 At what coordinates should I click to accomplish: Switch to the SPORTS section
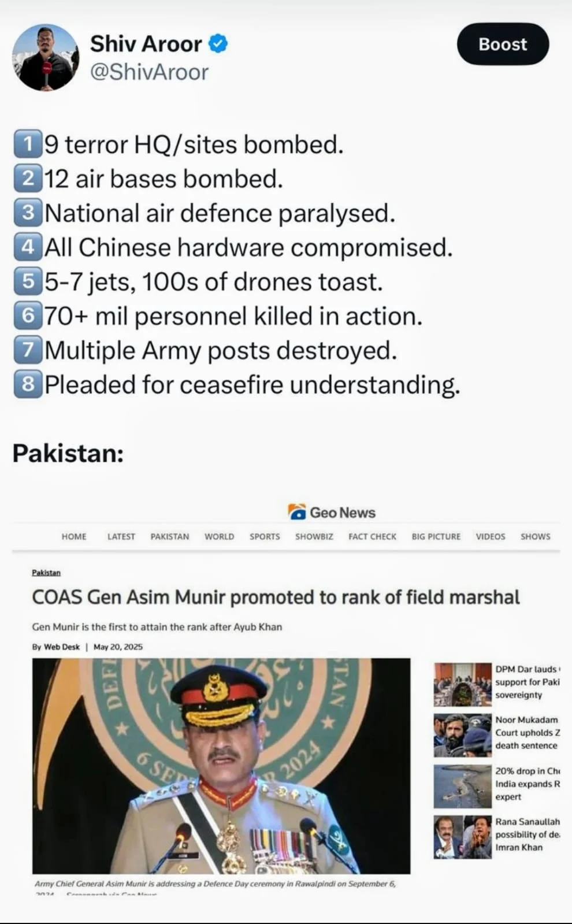point(265,536)
